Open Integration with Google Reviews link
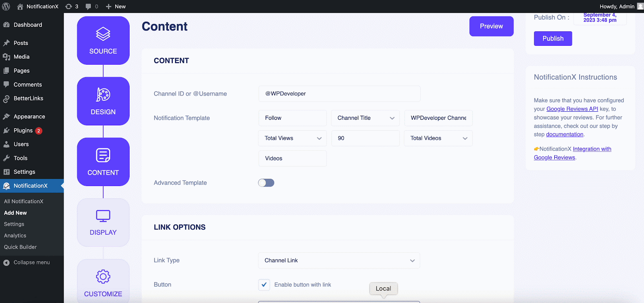The width and height of the screenshot is (644, 303). pyautogui.click(x=572, y=153)
